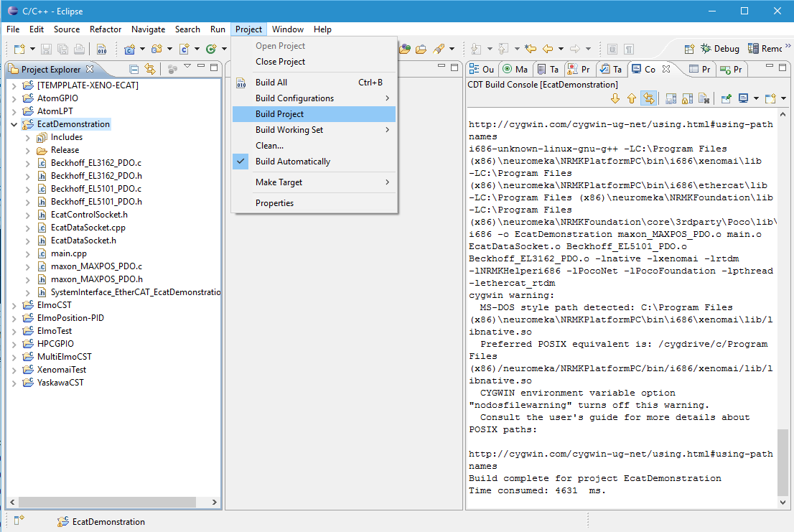
Task: Open the Window menu
Action: pos(288,29)
